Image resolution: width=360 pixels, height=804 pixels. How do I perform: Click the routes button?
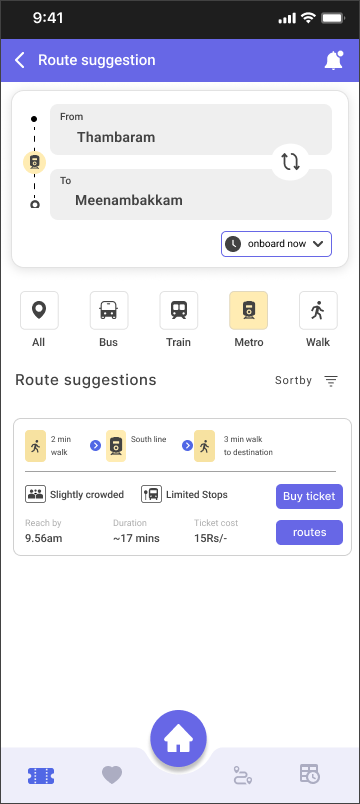click(309, 532)
